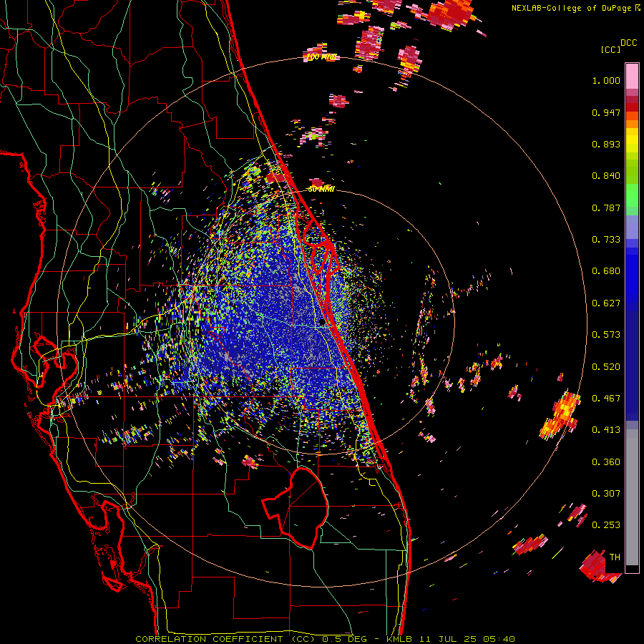Select the 0.947 scale value
This screenshot has width=644, height=644.
click(606, 112)
